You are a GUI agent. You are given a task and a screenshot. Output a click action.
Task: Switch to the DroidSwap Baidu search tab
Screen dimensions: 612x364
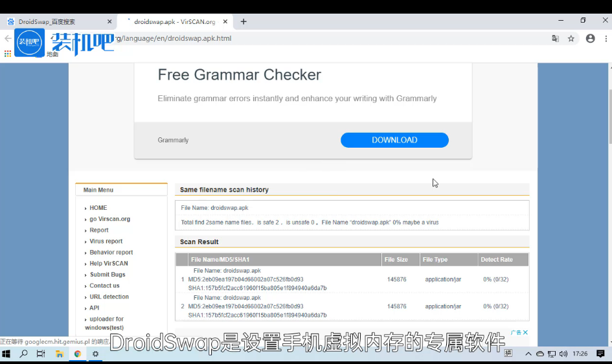(55, 21)
